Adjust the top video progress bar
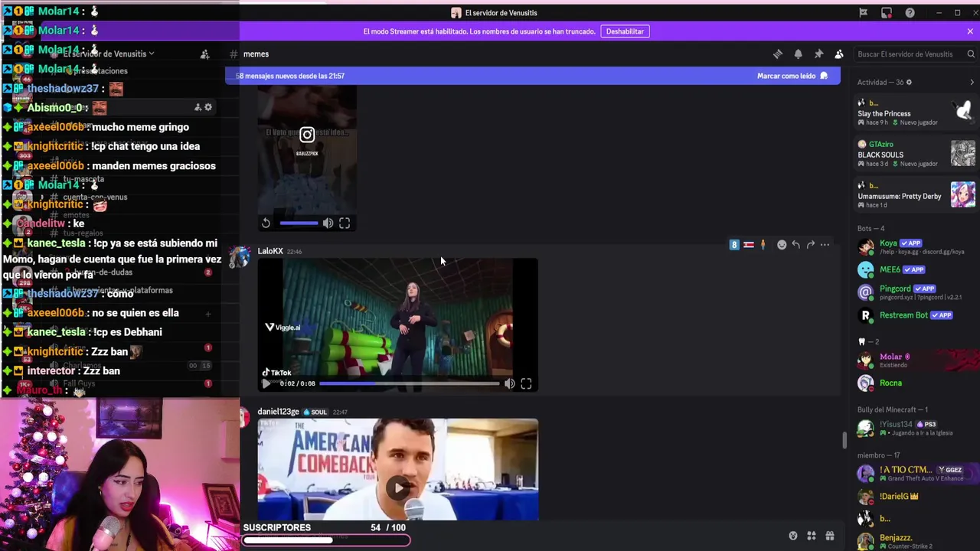980x551 pixels. pos(299,223)
